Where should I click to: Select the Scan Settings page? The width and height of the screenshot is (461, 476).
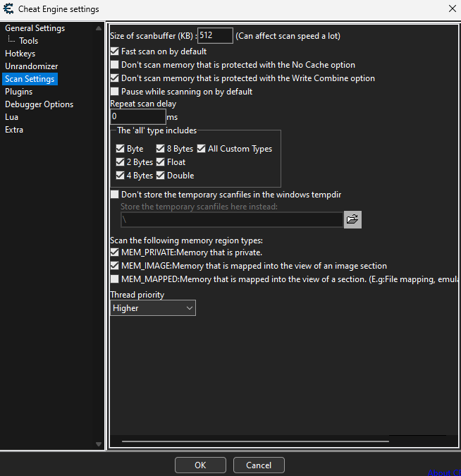point(30,79)
